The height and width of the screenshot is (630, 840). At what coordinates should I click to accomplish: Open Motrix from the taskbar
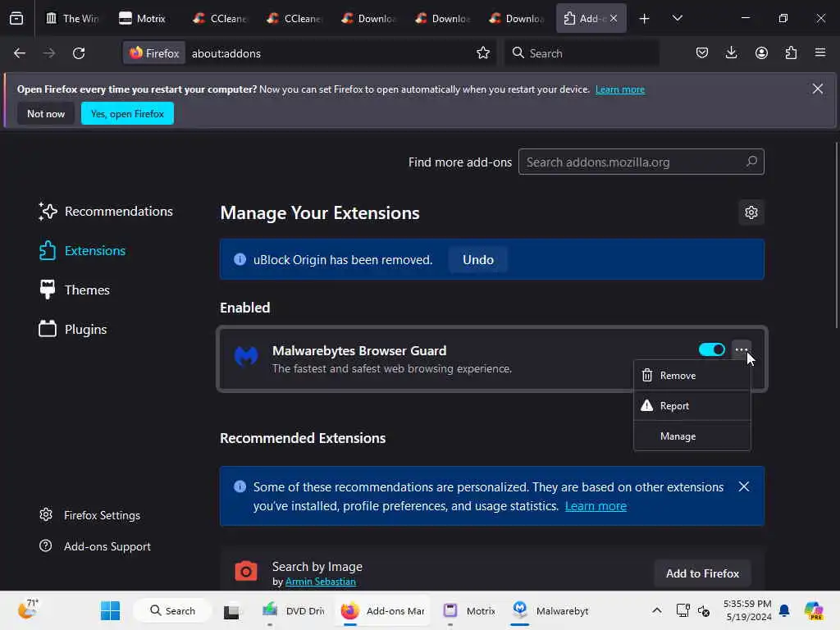[x=469, y=610]
